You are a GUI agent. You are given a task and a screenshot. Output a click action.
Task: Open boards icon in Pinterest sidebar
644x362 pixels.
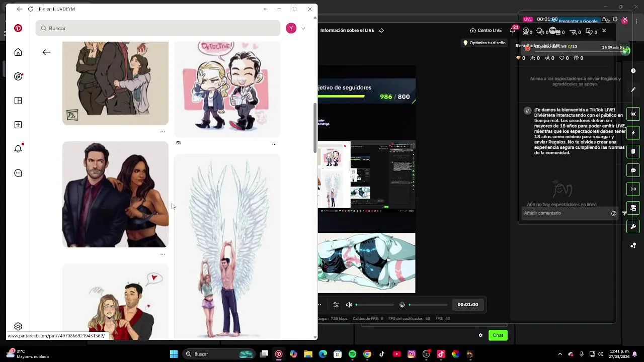[18, 101]
